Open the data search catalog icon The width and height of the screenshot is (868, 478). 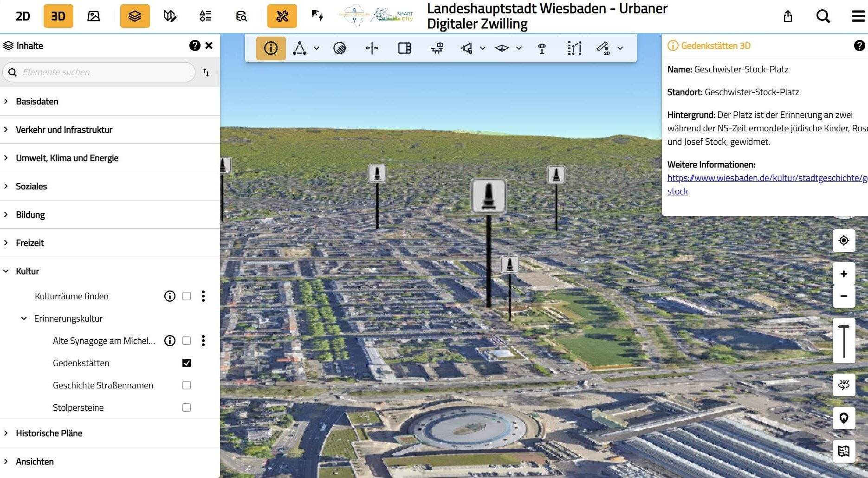point(241,16)
